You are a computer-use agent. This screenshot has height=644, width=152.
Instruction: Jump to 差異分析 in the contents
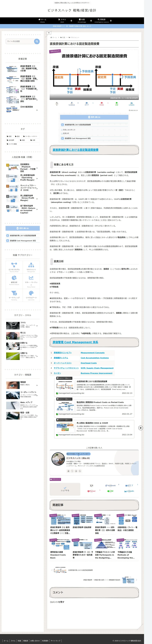(x=66, y=133)
